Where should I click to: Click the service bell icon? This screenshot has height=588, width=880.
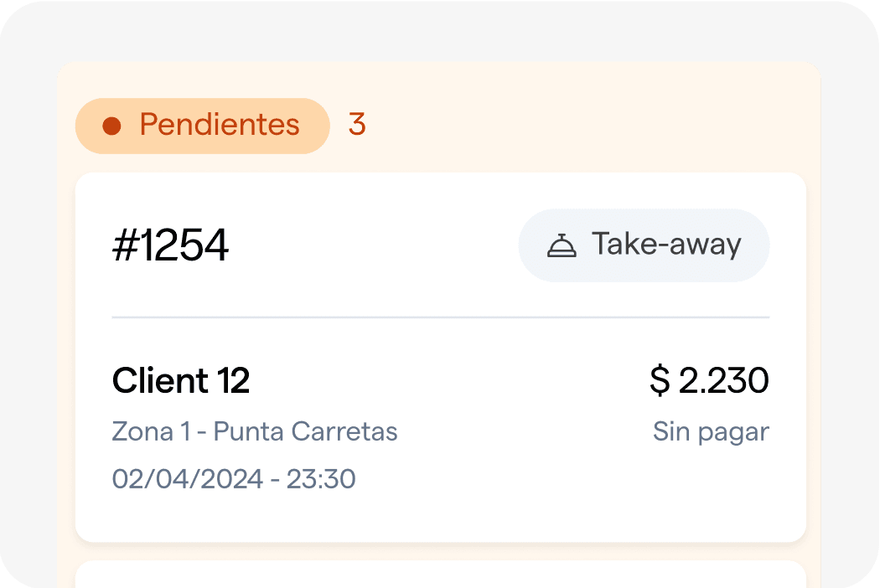coord(562,245)
